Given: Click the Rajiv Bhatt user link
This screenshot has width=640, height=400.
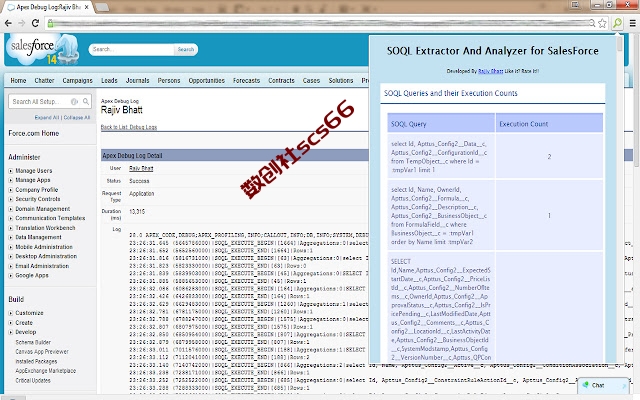Looking at the screenshot, I should tap(141, 168).
